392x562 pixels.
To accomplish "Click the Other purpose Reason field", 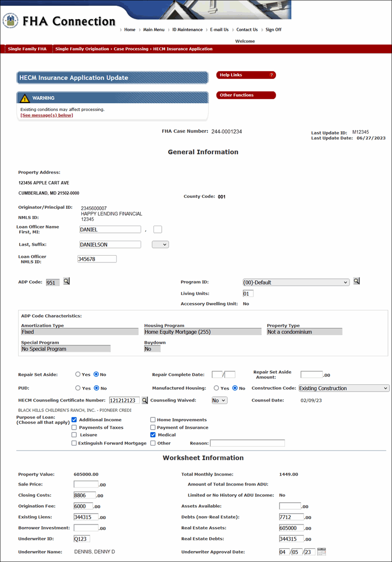I will (247, 443).
